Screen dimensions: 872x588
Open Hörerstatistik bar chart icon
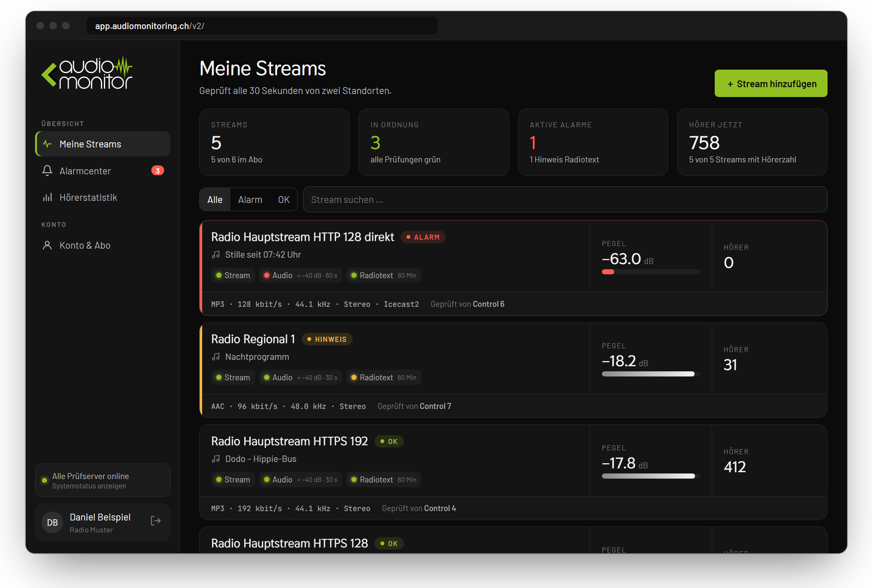[x=47, y=197]
